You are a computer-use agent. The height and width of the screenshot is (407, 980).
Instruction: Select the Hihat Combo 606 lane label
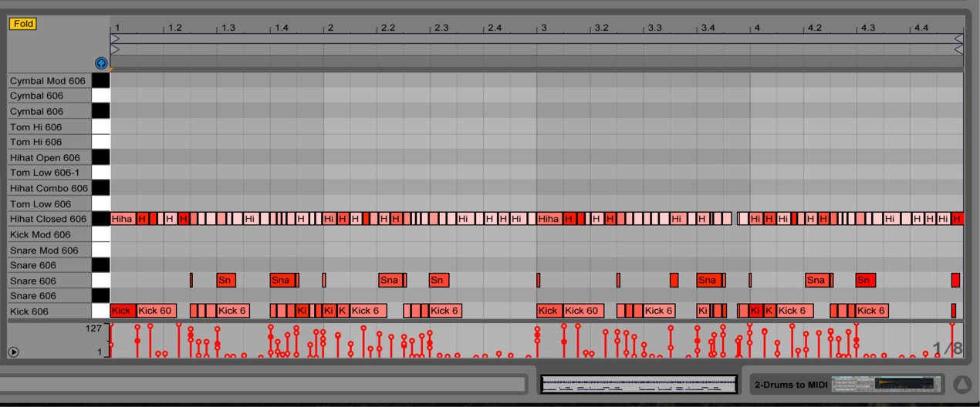[49, 188]
